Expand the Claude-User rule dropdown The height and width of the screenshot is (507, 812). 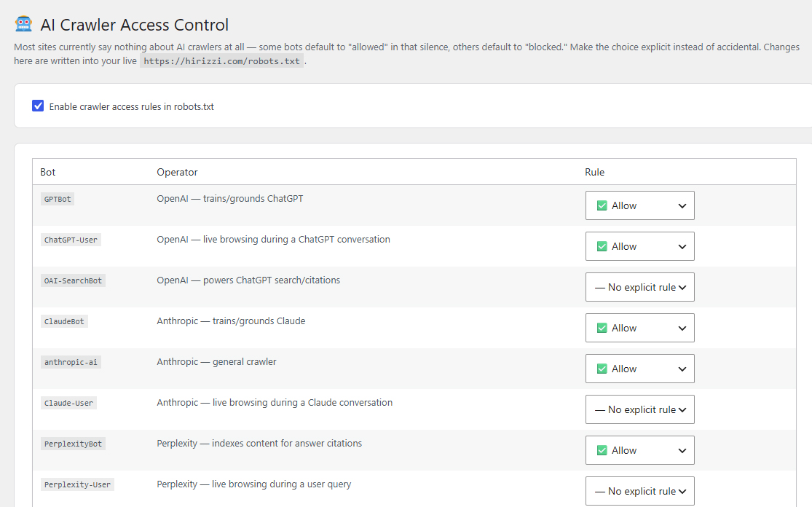pos(639,409)
